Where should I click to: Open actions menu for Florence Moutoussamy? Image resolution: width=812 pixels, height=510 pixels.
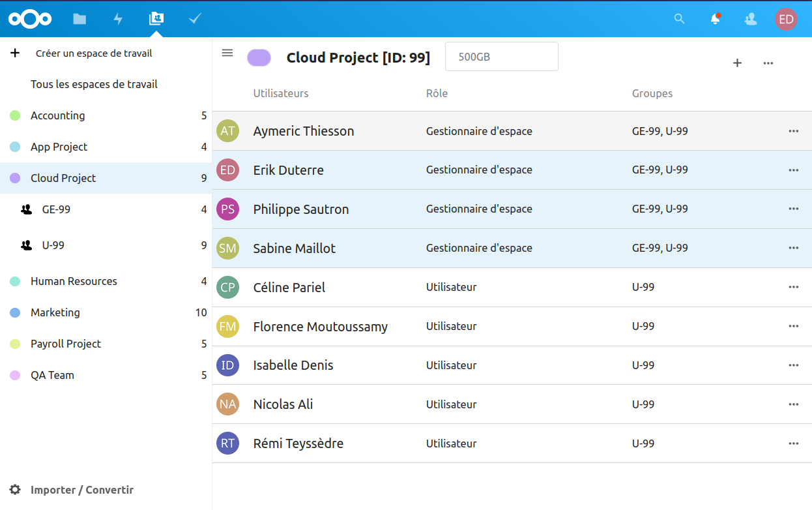point(793,327)
